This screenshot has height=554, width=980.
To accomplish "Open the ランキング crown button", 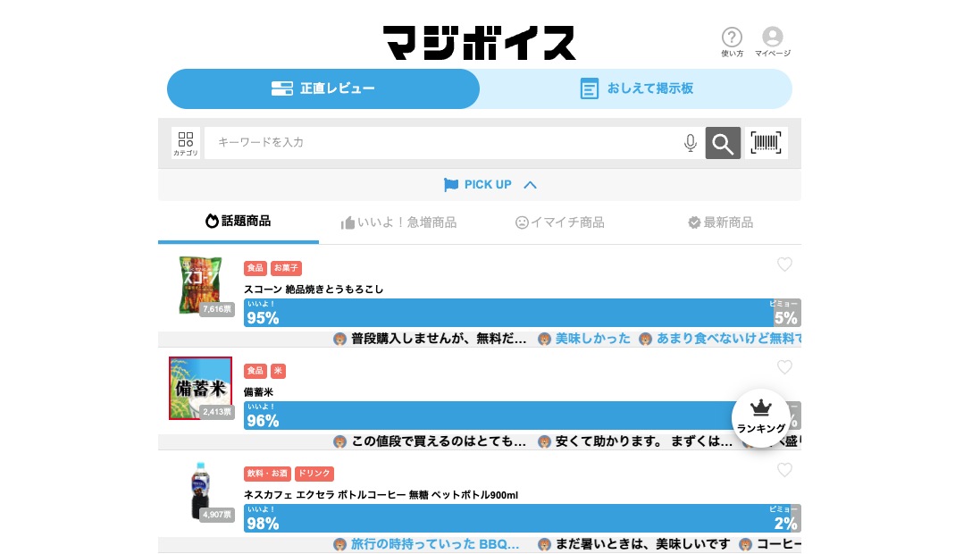I will (x=760, y=417).
